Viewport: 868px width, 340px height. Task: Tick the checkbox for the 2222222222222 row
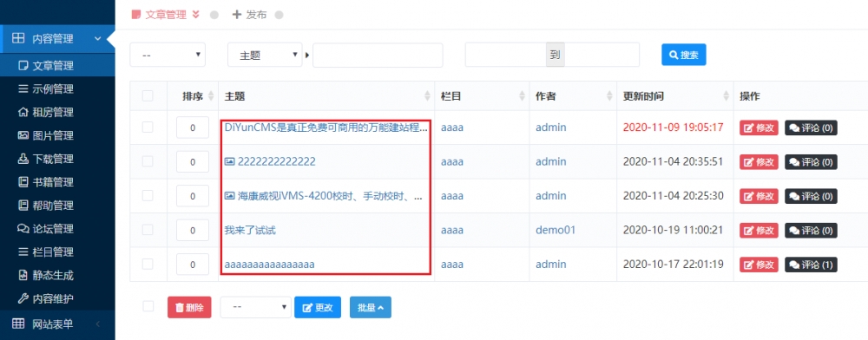click(x=148, y=161)
